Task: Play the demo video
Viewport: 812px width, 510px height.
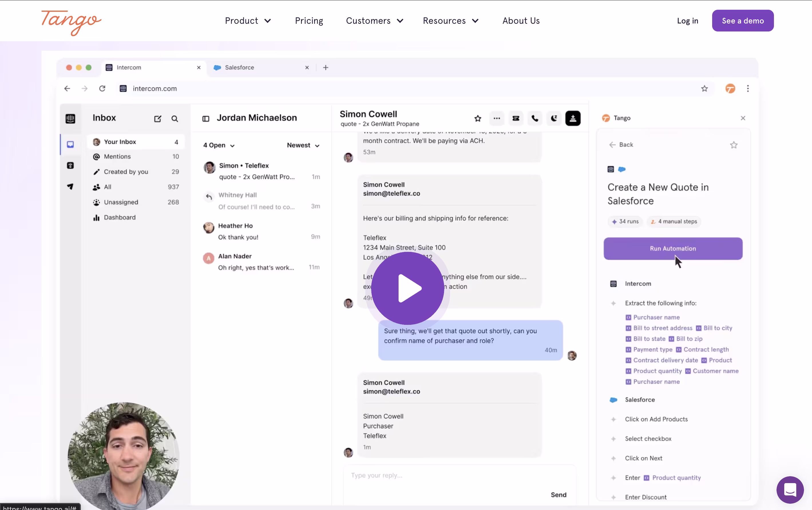Action: (x=407, y=288)
